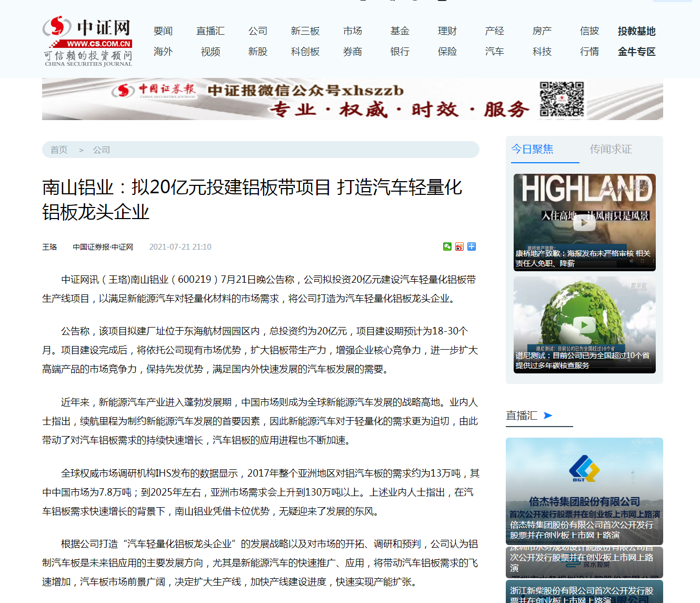Share article to Weibo icon
The width and height of the screenshot is (700, 603).
[x=459, y=246]
